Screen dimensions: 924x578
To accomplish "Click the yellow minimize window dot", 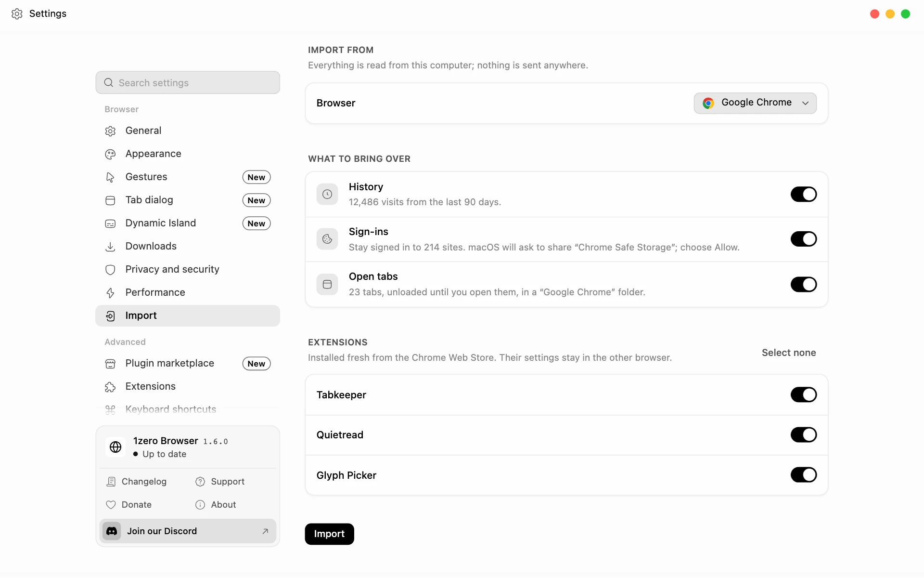I will [x=890, y=14].
